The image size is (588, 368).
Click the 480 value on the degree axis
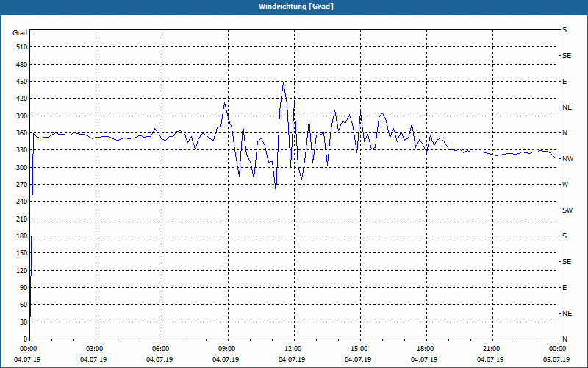click(x=22, y=65)
